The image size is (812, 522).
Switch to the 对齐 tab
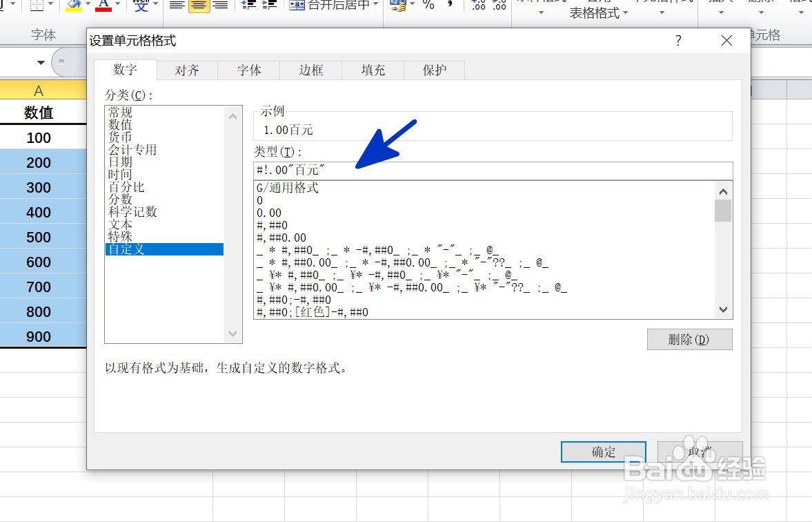click(x=187, y=70)
